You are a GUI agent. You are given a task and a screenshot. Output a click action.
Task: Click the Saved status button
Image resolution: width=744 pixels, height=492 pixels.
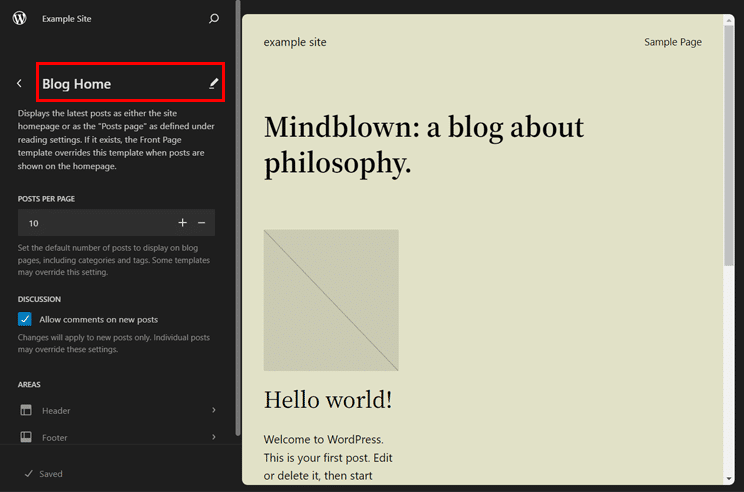point(43,473)
